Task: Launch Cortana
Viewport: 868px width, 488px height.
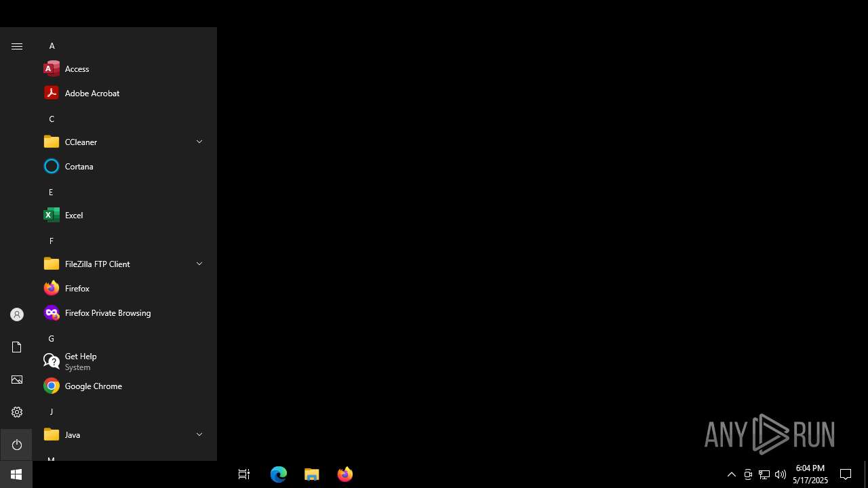Action: pos(125,166)
